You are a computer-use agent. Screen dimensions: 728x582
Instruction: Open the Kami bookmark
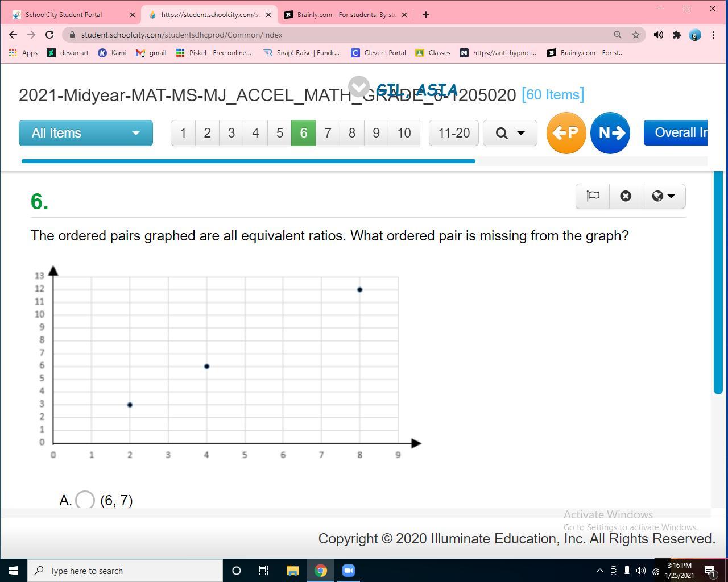(x=113, y=53)
